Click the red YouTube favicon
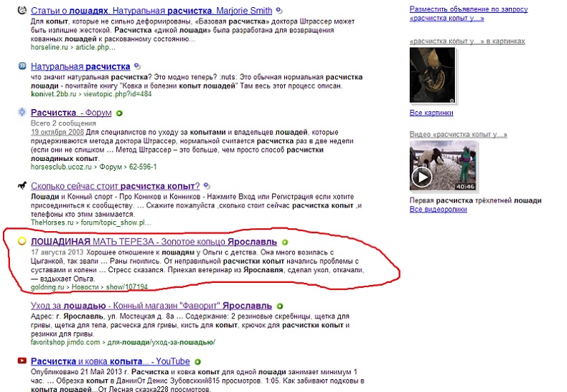Screen dimensions: 567x392 (x=22, y=361)
